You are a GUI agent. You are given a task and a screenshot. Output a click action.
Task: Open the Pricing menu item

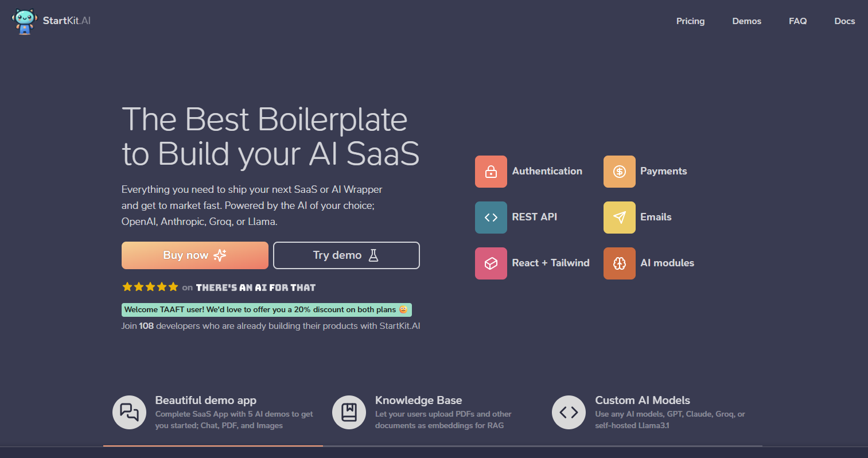pyautogui.click(x=690, y=21)
